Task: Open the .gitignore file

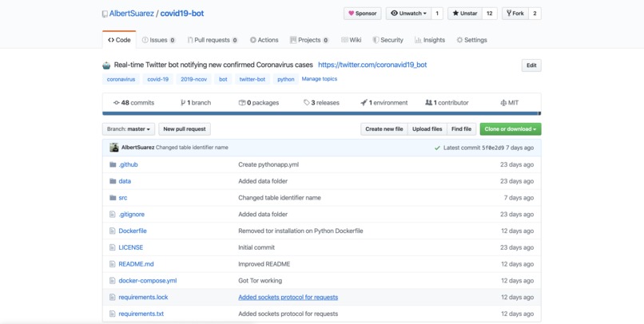Action: click(131, 214)
